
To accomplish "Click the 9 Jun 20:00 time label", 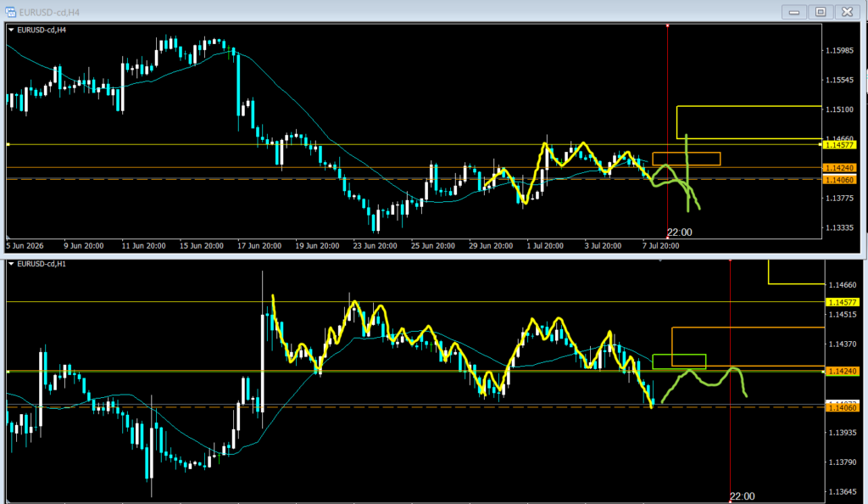I will 84,246.
